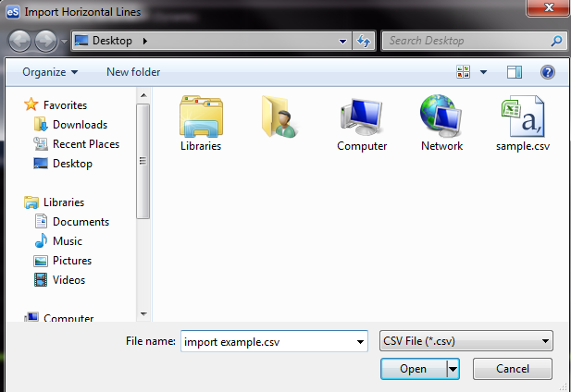Select the Libraries folder icon in the file list
571x392 pixels.
pos(201,123)
